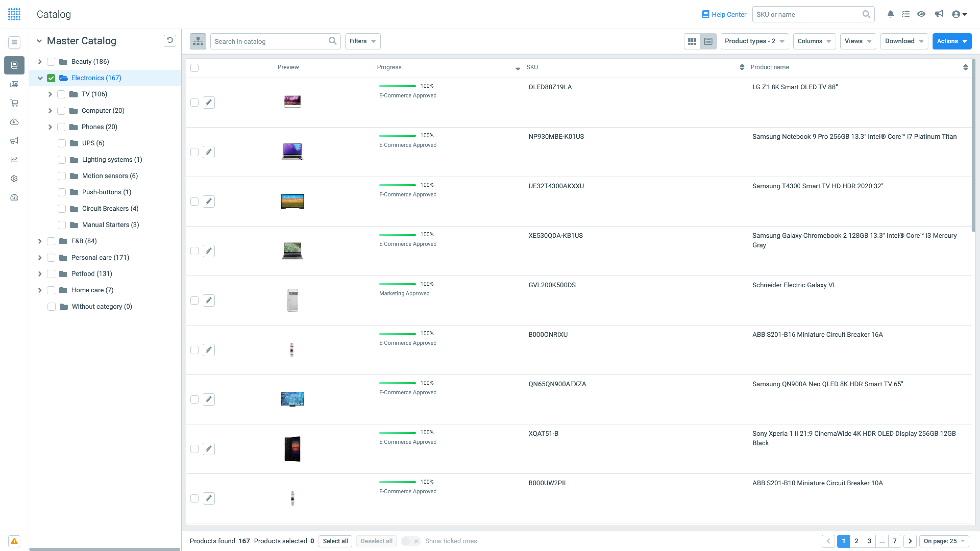
Task: Go to page 2 of results
Action: tap(856, 541)
